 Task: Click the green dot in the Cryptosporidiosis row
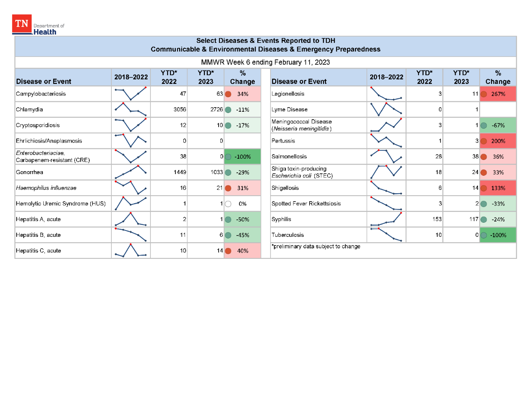pyautogui.click(x=228, y=125)
